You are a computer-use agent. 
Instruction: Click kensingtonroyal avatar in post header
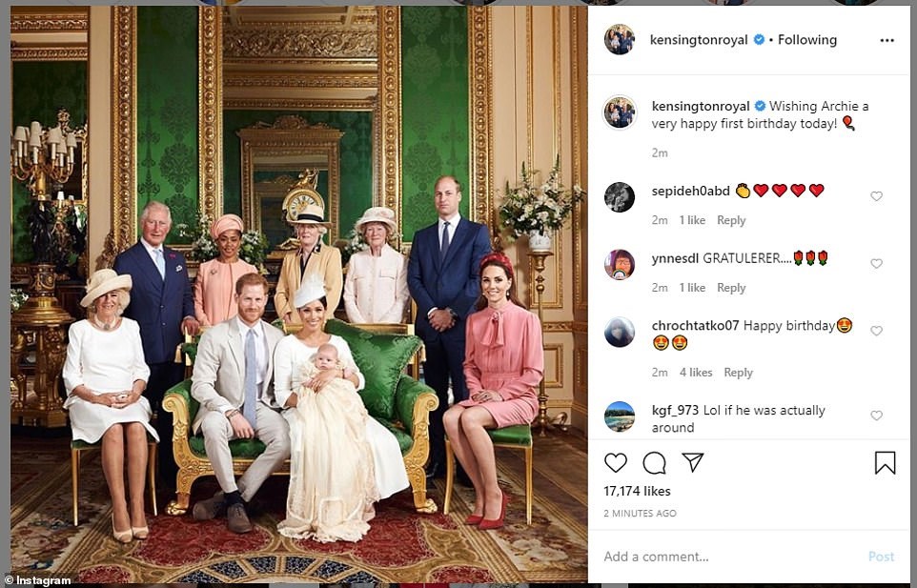pos(620,40)
